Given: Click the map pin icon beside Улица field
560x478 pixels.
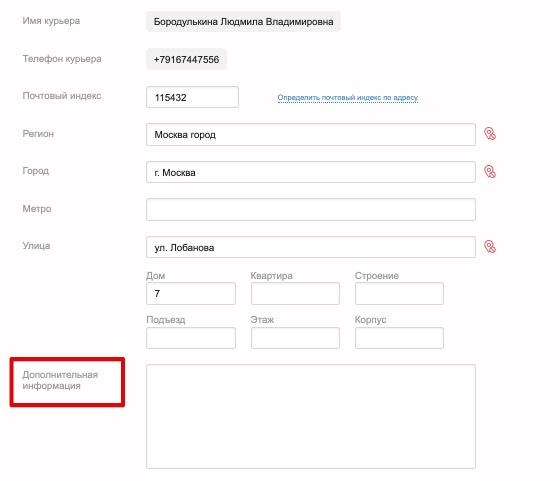Looking at the screenshot, I should tap(490, 247).
